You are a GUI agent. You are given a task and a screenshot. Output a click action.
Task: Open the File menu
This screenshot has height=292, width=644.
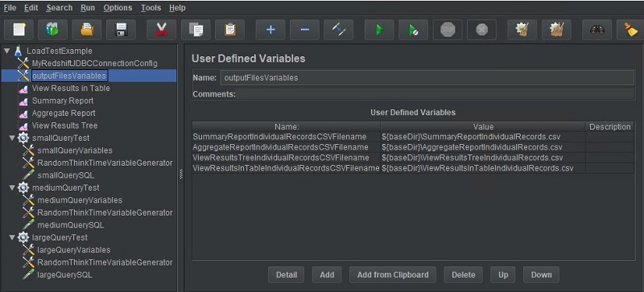[10, 8]
